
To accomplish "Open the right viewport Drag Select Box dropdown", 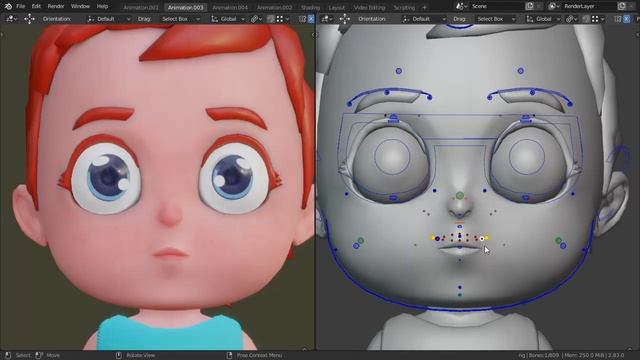I will [496, 19].
